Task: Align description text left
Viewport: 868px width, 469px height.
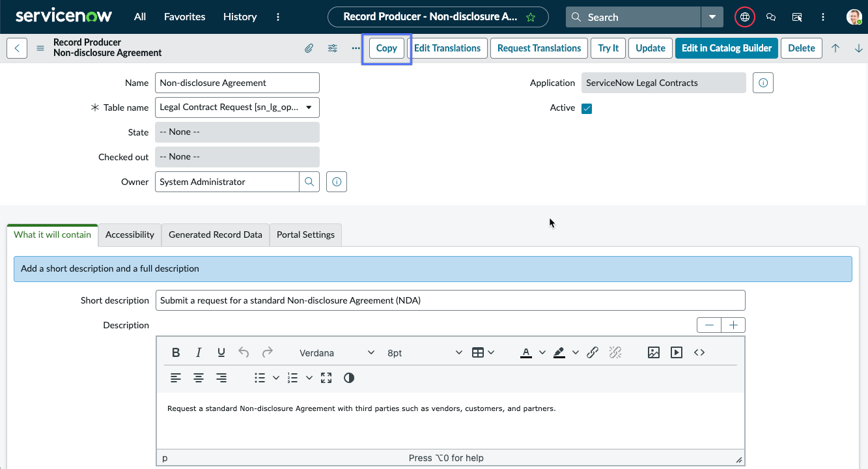Action: (x=176, y=378)
